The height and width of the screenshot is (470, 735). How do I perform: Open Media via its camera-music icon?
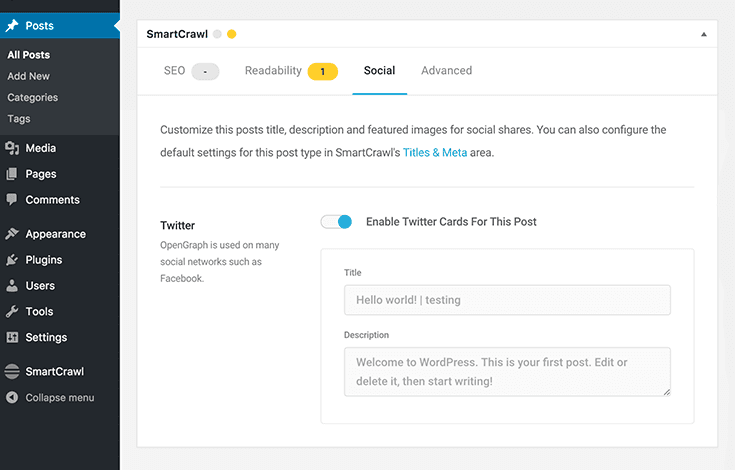click(12, 148)
